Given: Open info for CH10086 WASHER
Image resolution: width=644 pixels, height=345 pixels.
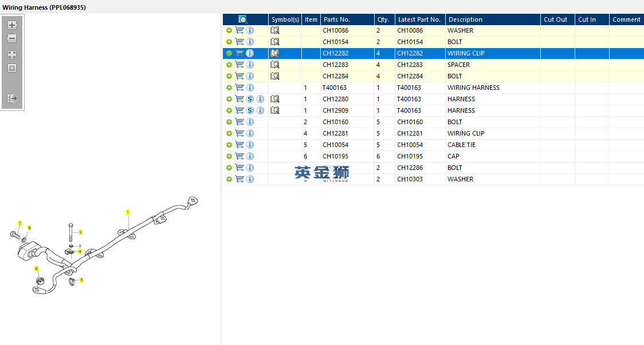Looking at the screenshot, I should point(250,30).
